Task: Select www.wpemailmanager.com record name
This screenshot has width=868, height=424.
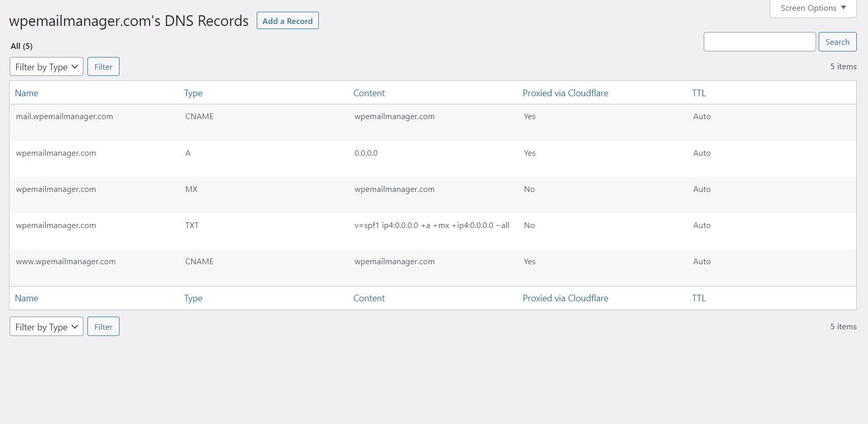Action: pos(66,262)
